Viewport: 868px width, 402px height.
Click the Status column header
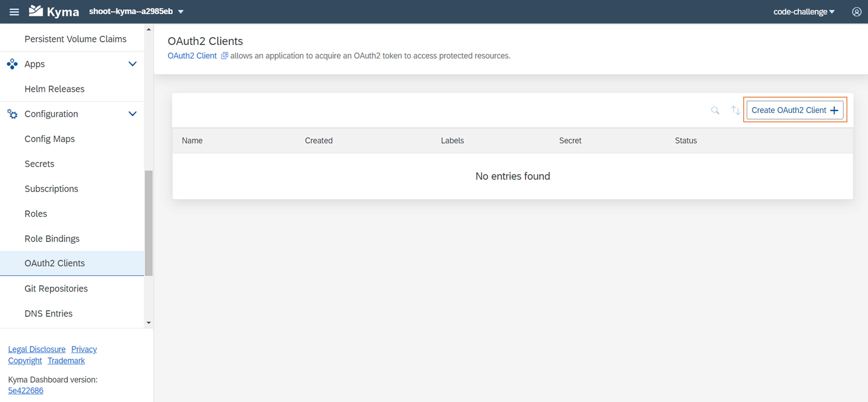(x=686, y=140)
